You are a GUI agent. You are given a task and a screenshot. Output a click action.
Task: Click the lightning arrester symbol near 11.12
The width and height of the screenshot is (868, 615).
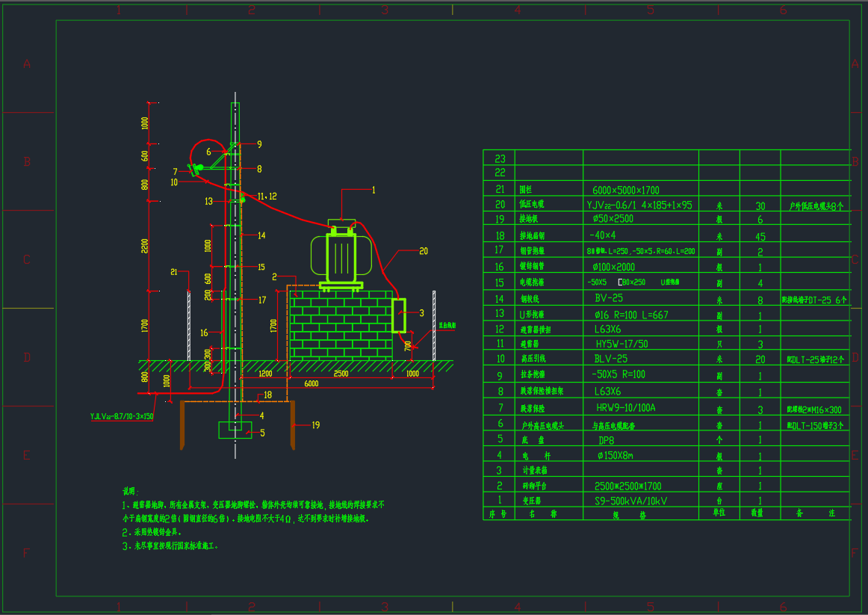click(243, 199)
